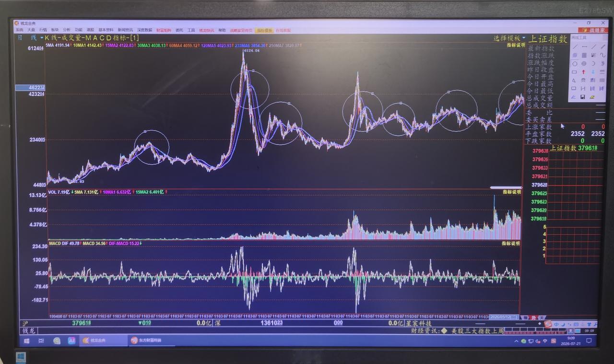614x364 pixels.
Task: Click the 战略家 button
Action: [x=594, y=30]
